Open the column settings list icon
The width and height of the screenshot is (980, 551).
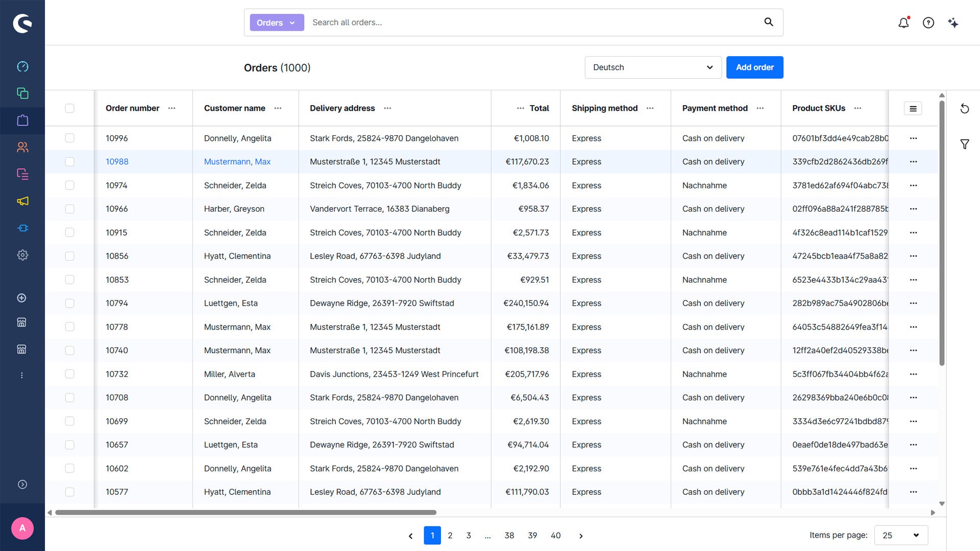(913, 108)
